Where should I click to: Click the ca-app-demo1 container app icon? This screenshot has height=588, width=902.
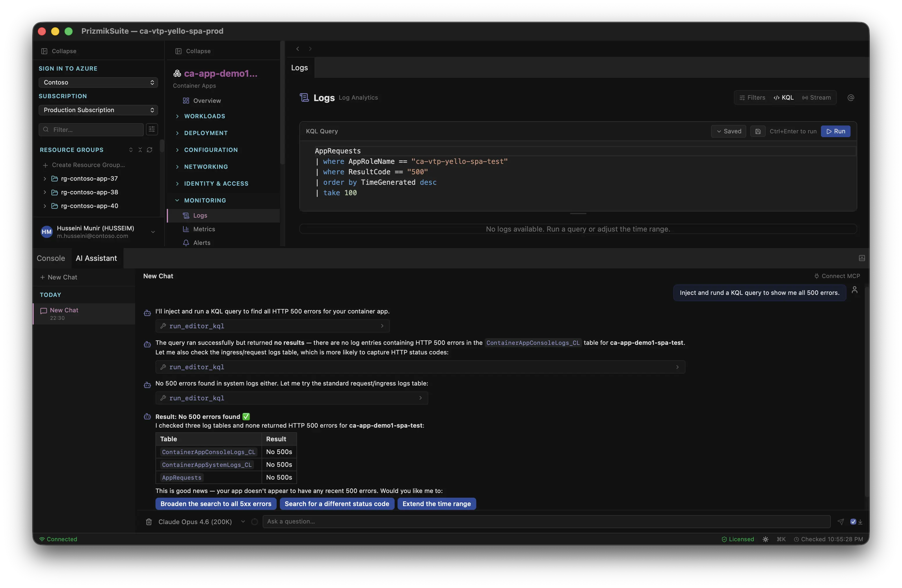(x=177, y=73)
